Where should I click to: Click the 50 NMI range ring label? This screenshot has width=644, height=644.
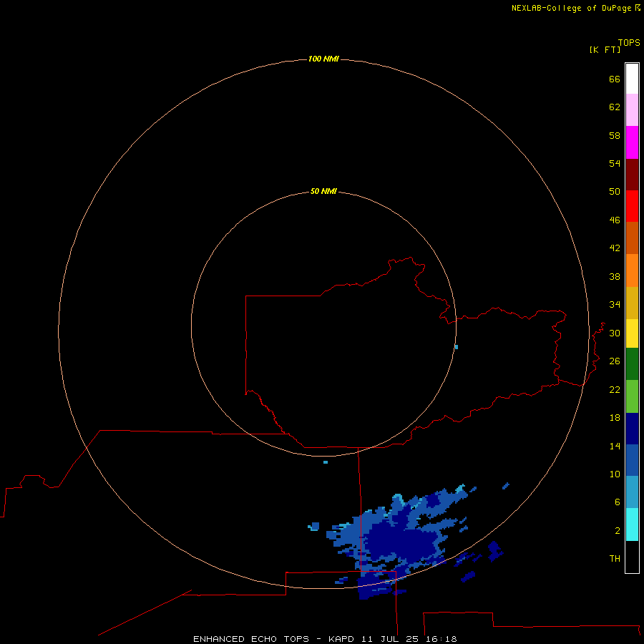[323, 191]
